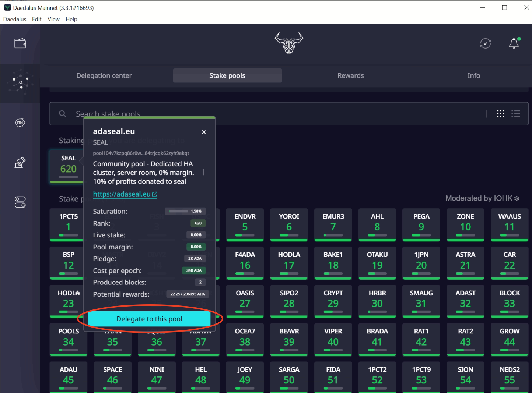The image size is (532, 393).
Task: Open the voting registration sidebar icon
Action: point(20,162)
